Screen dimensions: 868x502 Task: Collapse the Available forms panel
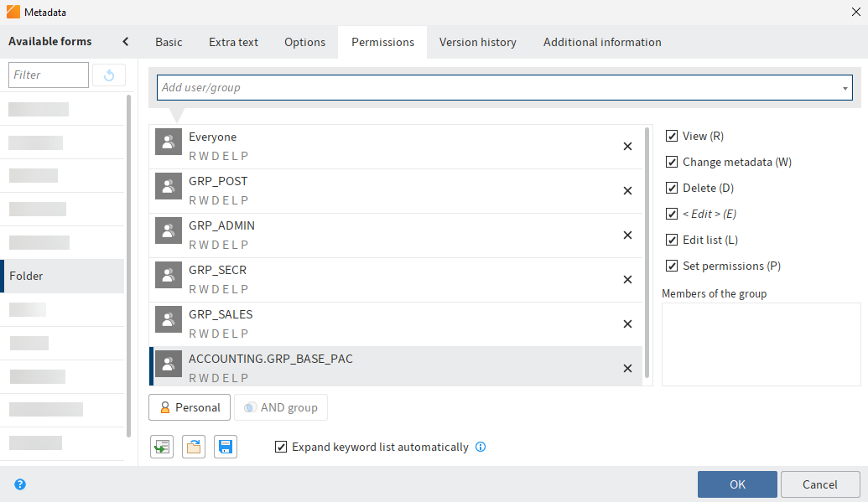pos(124,41)
